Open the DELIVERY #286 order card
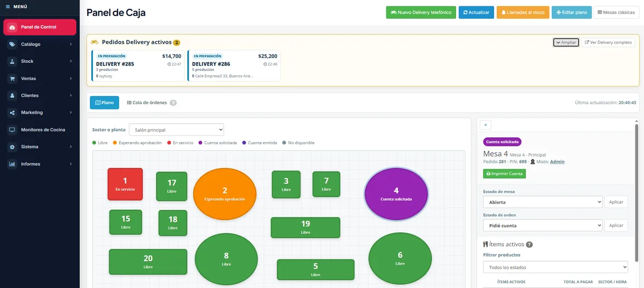The height and width of the screenshot is (288, 644). tap(234, 65)
